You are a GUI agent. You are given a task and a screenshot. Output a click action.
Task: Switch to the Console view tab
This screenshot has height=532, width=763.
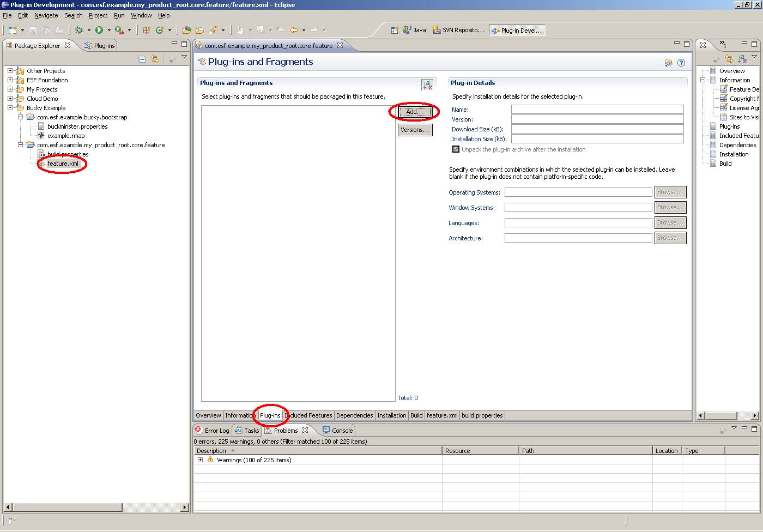(x=337, y=431)
